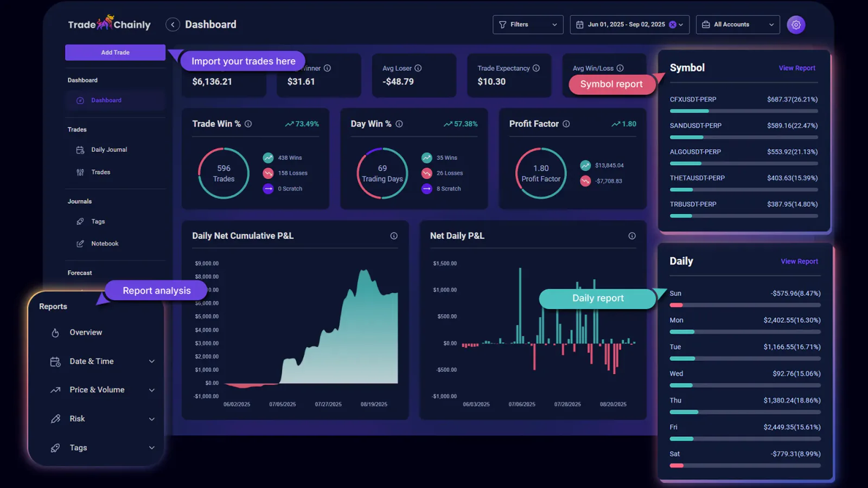Select the Forecast section in the sidebar
Viewport: 868px width, 488px height.
click(80, 273)
